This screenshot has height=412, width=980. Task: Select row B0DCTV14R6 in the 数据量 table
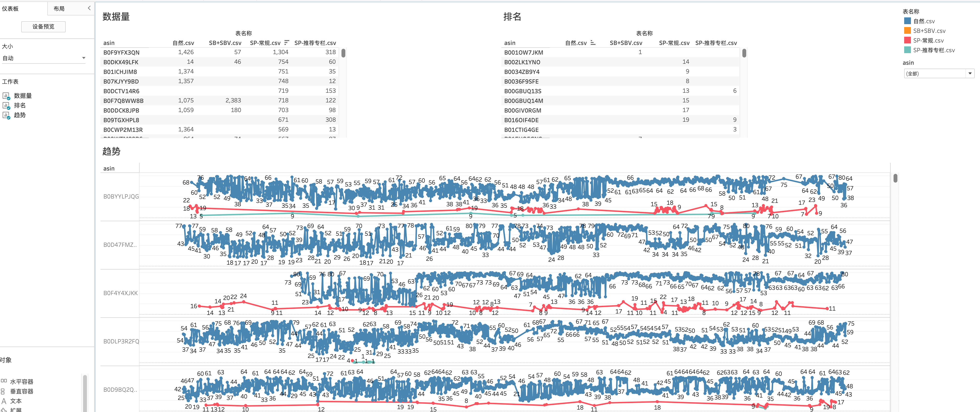[220, 91]
